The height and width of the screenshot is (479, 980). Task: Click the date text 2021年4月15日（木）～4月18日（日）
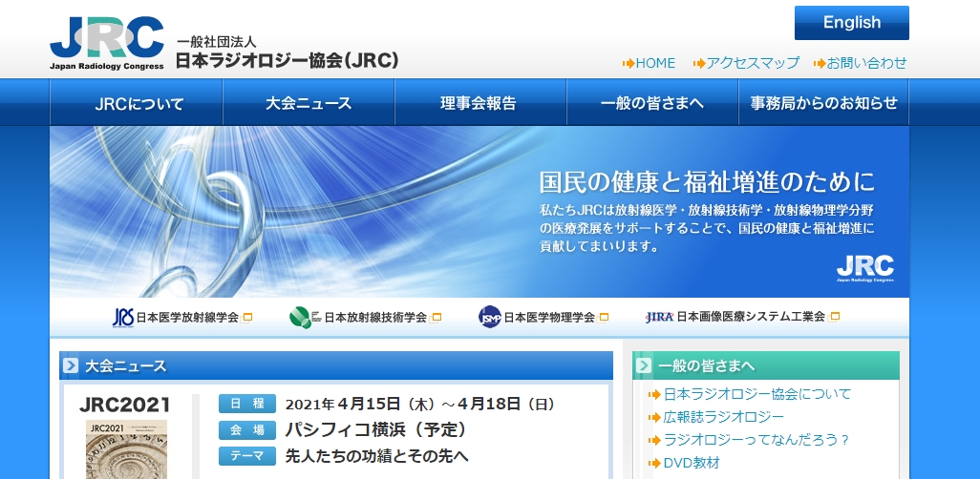tap(420, 404)
